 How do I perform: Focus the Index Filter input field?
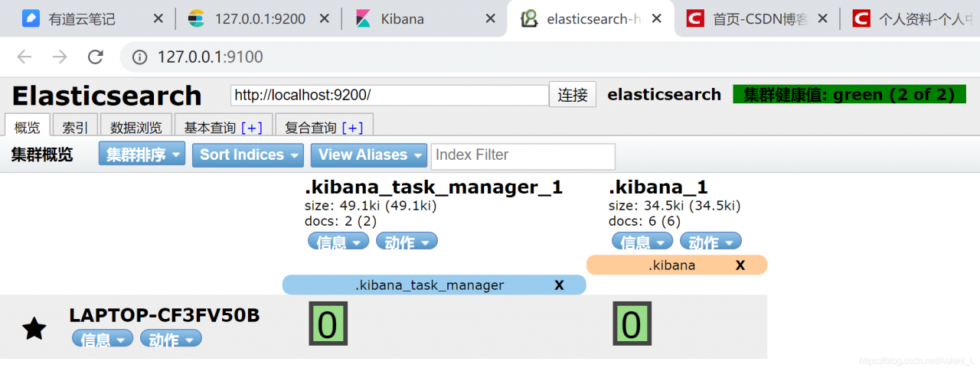coord(523,156)
